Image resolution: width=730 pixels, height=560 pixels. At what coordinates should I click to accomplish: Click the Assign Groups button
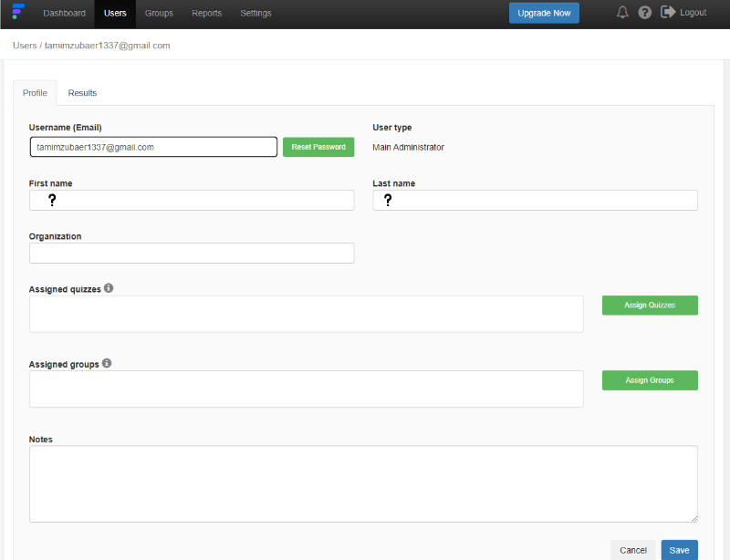(x=650, y=380)
